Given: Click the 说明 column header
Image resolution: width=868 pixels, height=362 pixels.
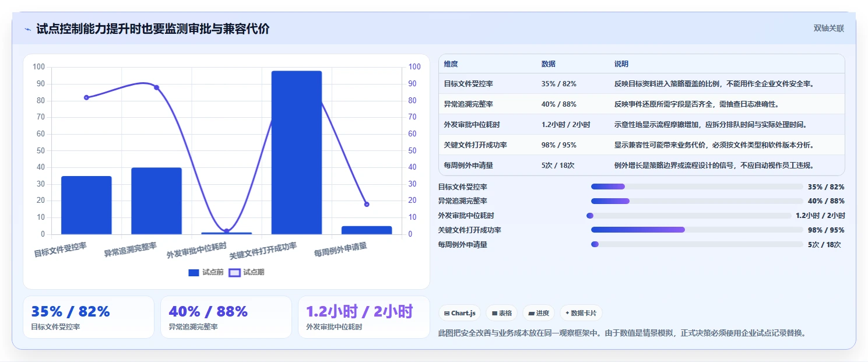Looking at the screenshot, I should pos(621,64).
